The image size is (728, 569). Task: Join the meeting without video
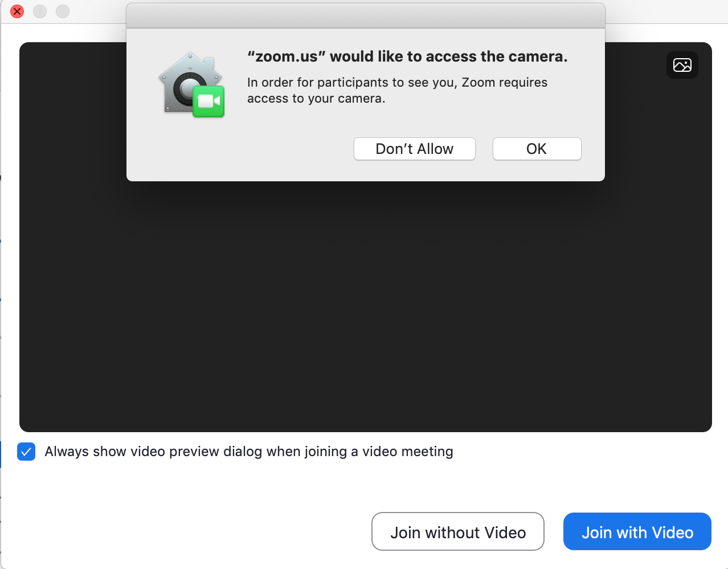(457, 532)
